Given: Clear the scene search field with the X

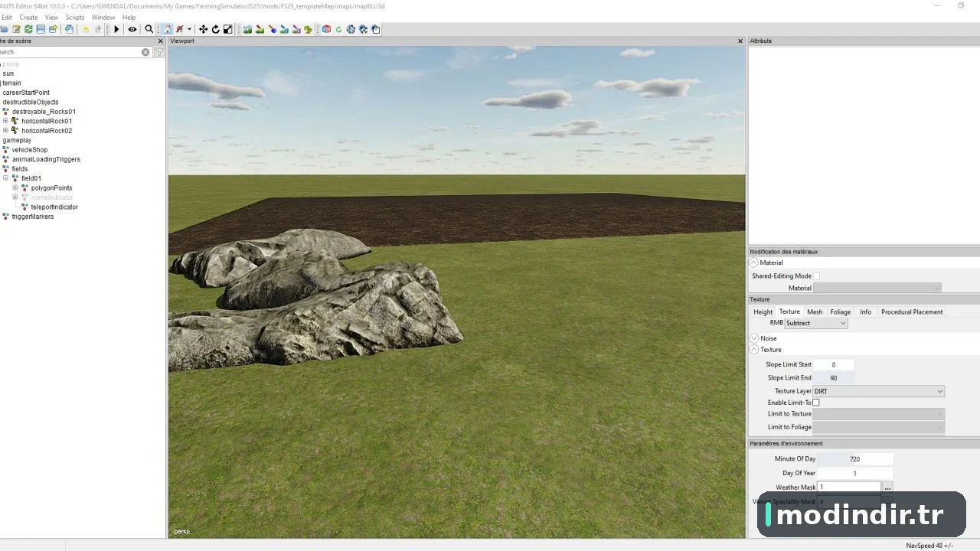Looking at the screenshot, I should [x=145, y=52].
